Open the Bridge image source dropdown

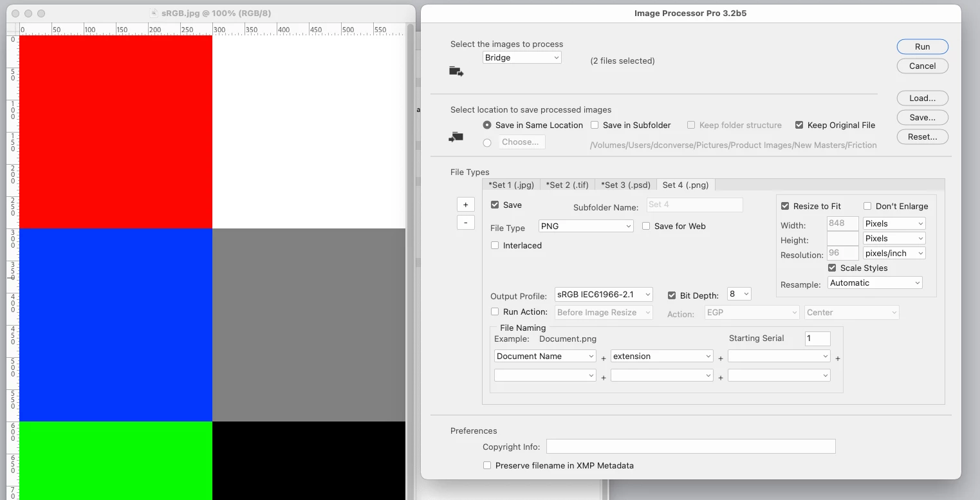point(522,57)
